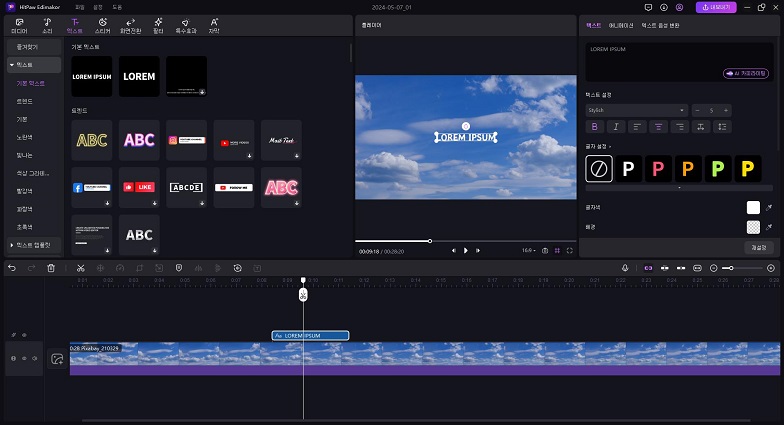
Task: Open the Stylish font dropdown
Action: click(637, 109)
